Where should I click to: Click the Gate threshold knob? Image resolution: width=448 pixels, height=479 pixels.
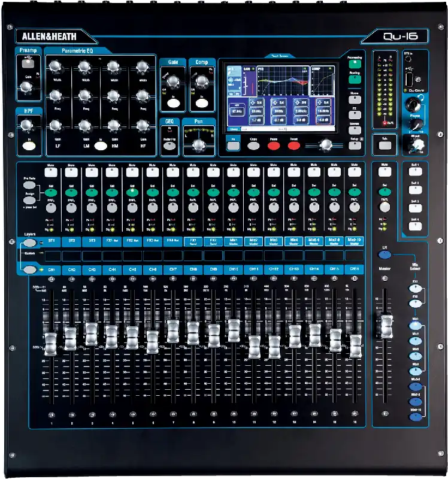(173, 81)
